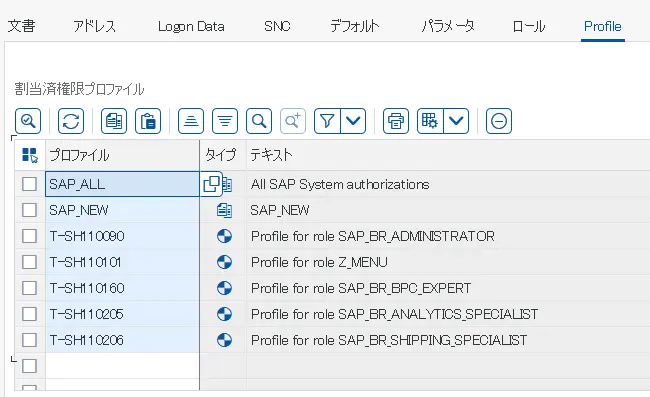Click the type icon in T-SH110090 row

pyautogui.click(x=224, y=236)
